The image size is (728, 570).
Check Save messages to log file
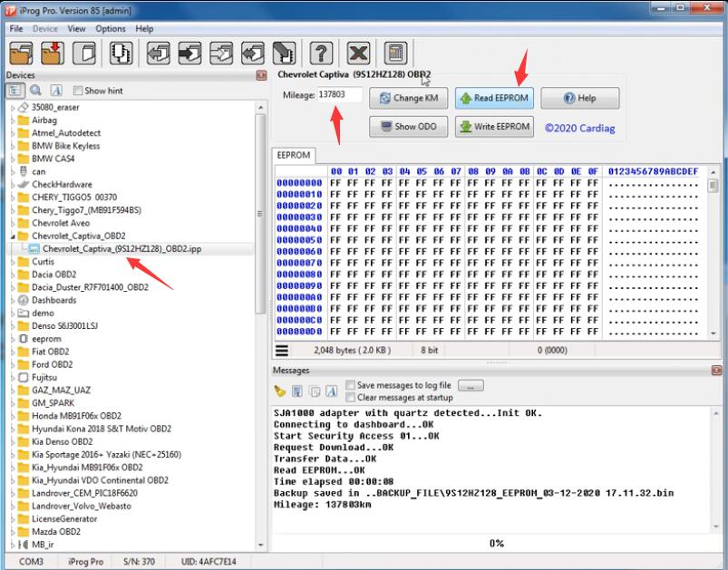(x=351, y=385)
